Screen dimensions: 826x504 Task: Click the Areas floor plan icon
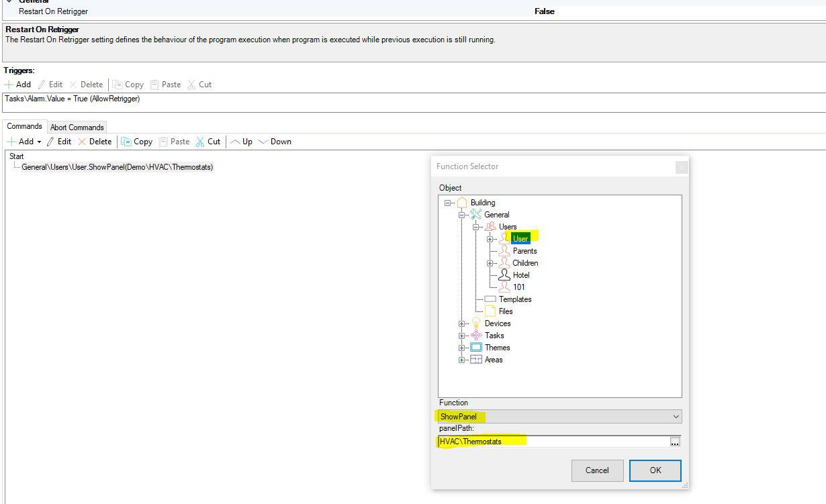point(476,360)
